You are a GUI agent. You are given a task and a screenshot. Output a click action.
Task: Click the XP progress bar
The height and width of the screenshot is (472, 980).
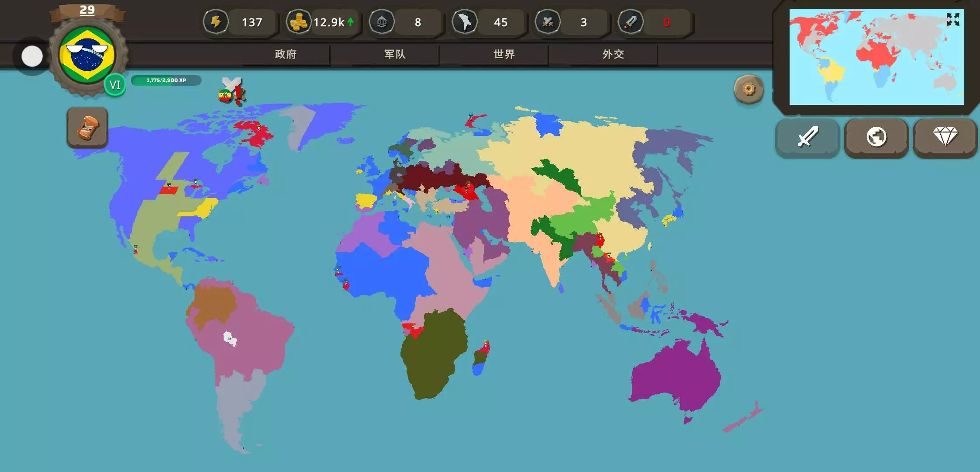(x=166, y=80)
